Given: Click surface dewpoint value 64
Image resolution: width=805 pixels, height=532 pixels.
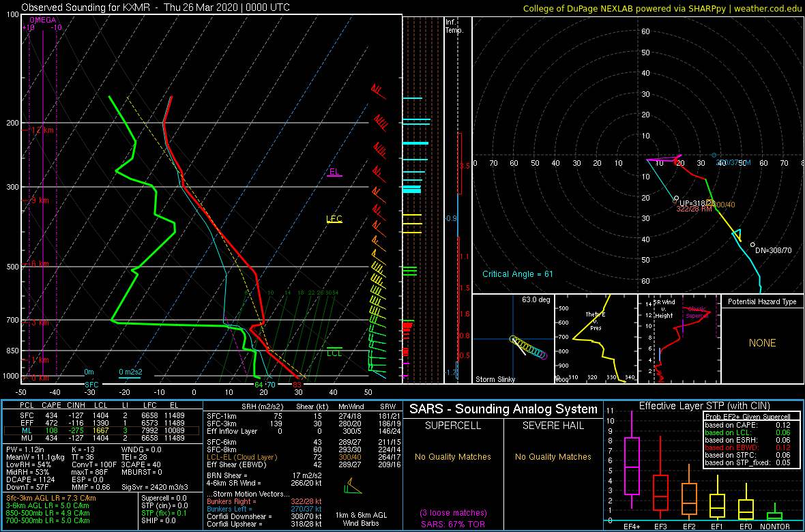Looking at the screenshot, I should click(259, 385).
